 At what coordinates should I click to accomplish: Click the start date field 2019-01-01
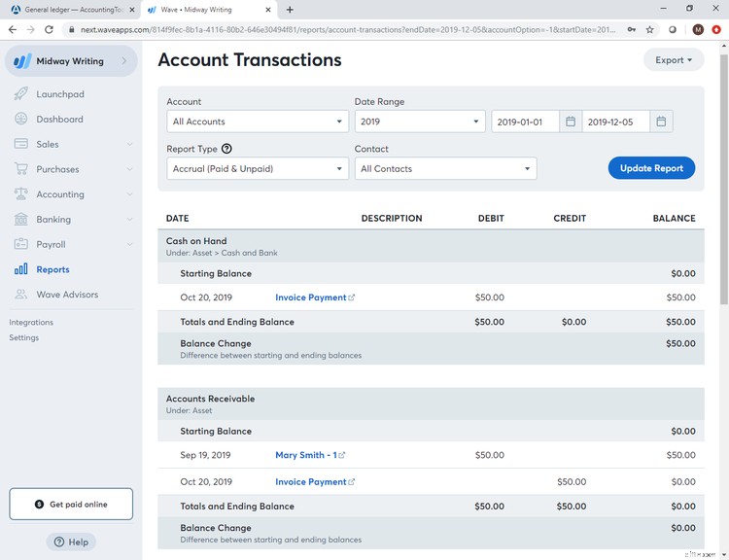click(x=525, y=122)
